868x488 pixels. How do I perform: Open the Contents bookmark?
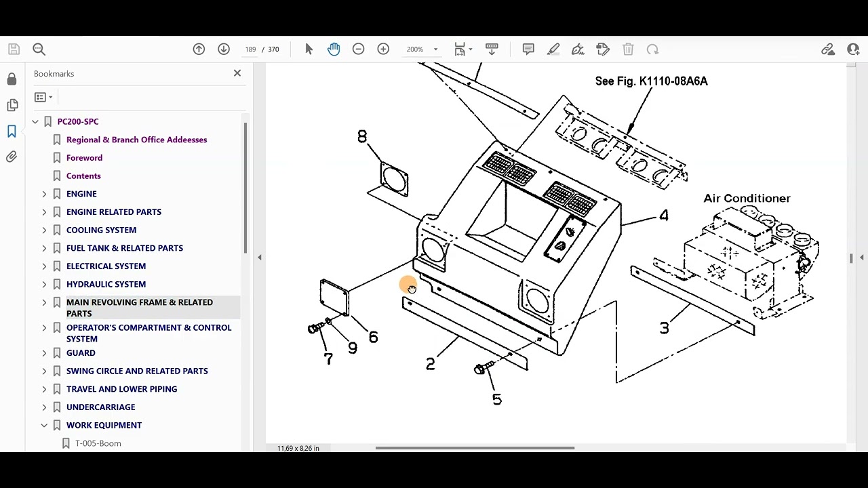(x=83, y=176)
